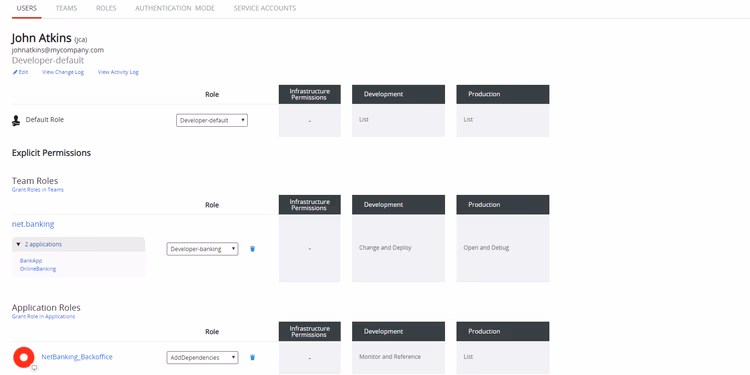Switch to the Teams tab

[66, 9]
